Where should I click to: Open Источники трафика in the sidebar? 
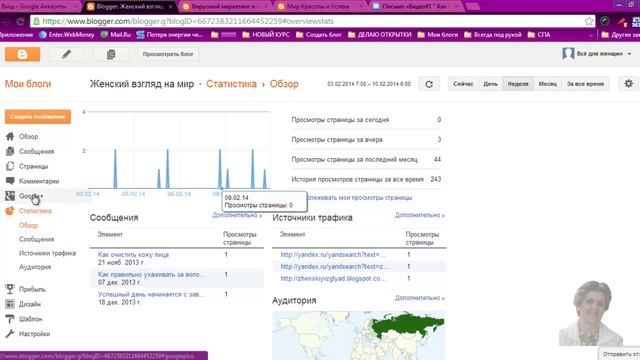pyautogui.click(x=47, y=253)
